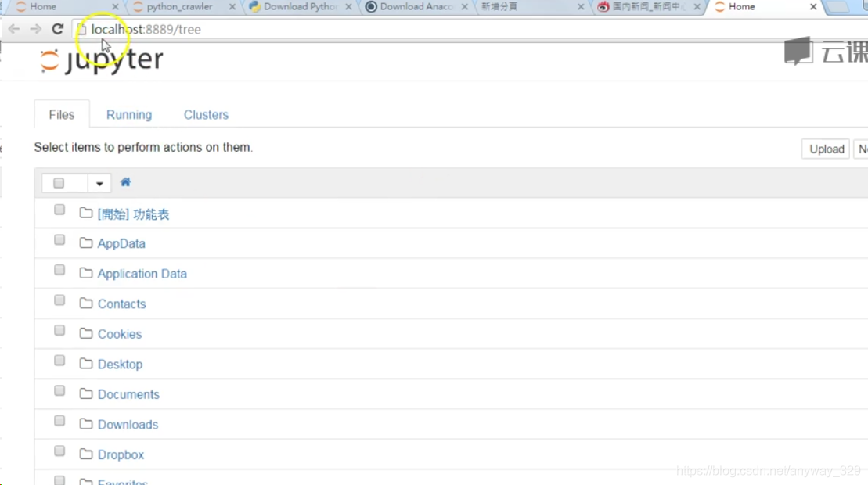Check the Contacts folder checkbox
This screenshot has width=868, height=485.
tap(59, 300)
